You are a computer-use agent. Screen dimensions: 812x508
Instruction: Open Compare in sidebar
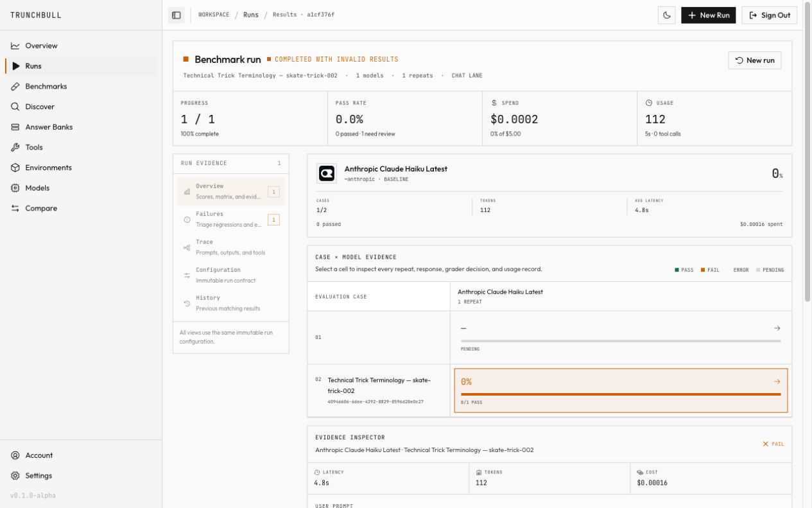tap(80, 208)
